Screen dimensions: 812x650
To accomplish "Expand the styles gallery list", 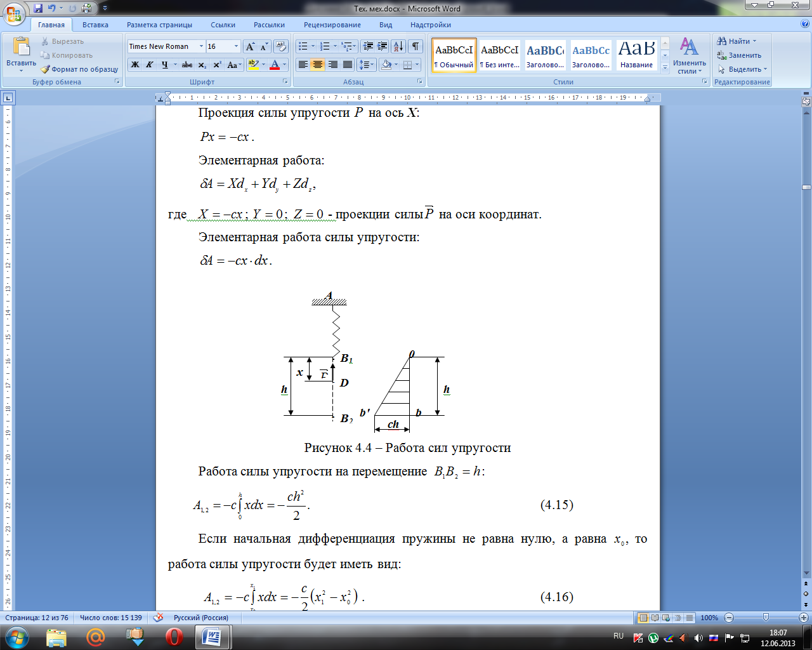I will click(665, 68).
